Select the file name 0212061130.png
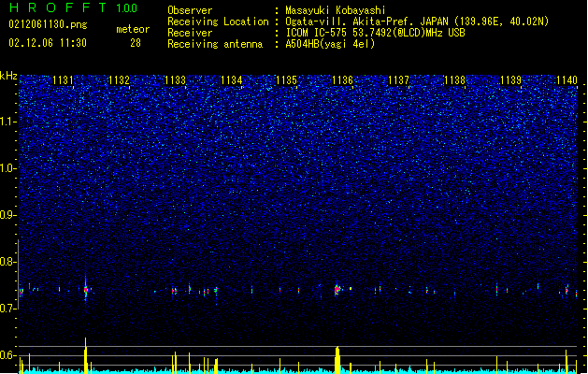Screen dimensions: 588x374 click(x=48, y=24)
